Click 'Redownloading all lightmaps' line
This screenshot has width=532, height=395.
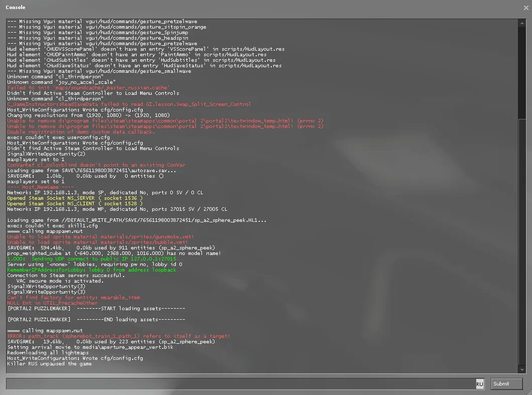pos(48,353)
